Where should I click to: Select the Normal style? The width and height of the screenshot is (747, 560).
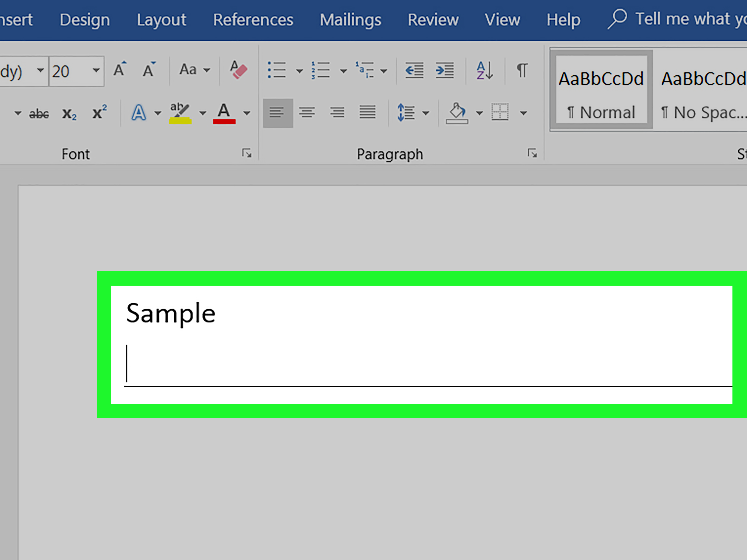(x=601, y=90)
